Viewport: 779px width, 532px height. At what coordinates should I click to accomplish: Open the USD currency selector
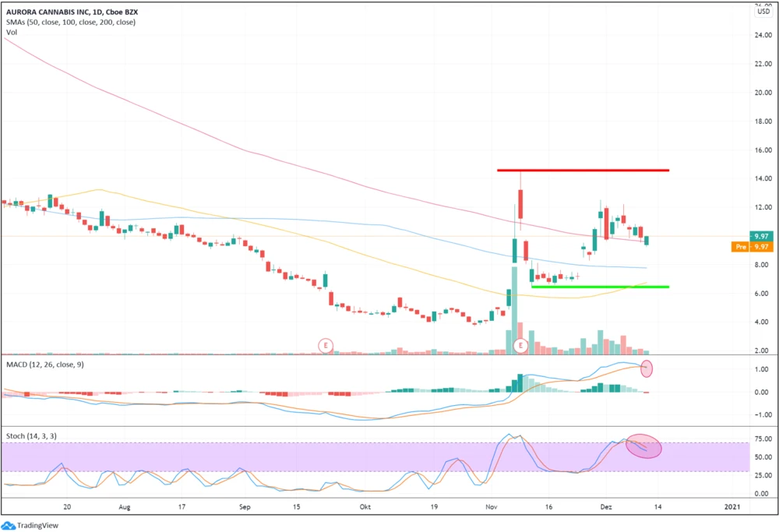coord(762,12)
